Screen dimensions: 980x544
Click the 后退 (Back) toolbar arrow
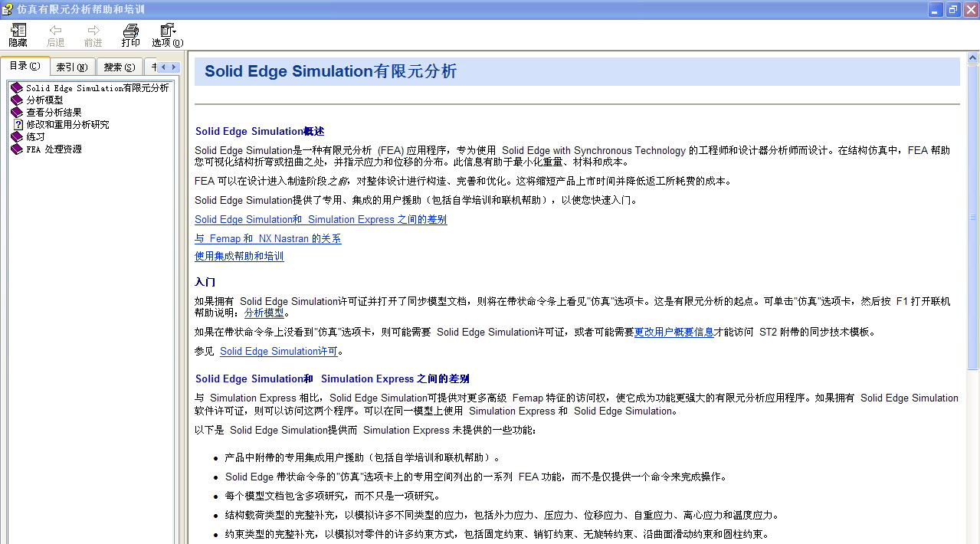pos(55,35)
